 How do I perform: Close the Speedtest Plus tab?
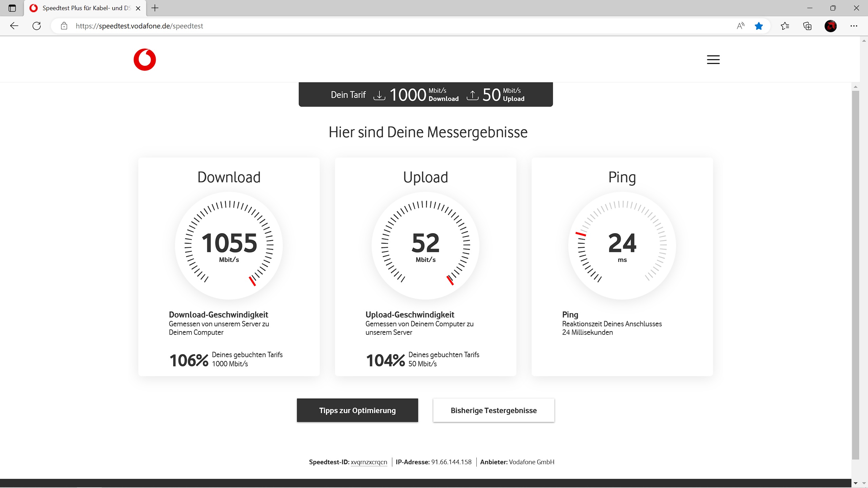pos(138,8)
